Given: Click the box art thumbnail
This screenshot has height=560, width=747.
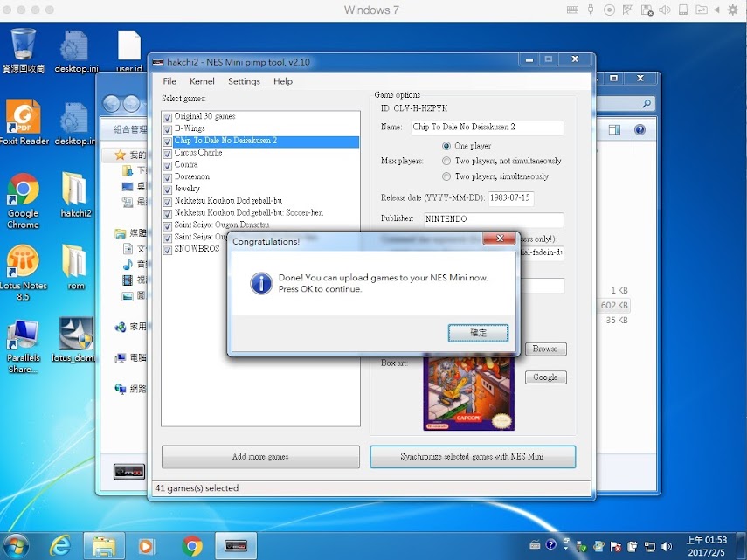Looking at the screenshot, I should [x=469, y=391].
